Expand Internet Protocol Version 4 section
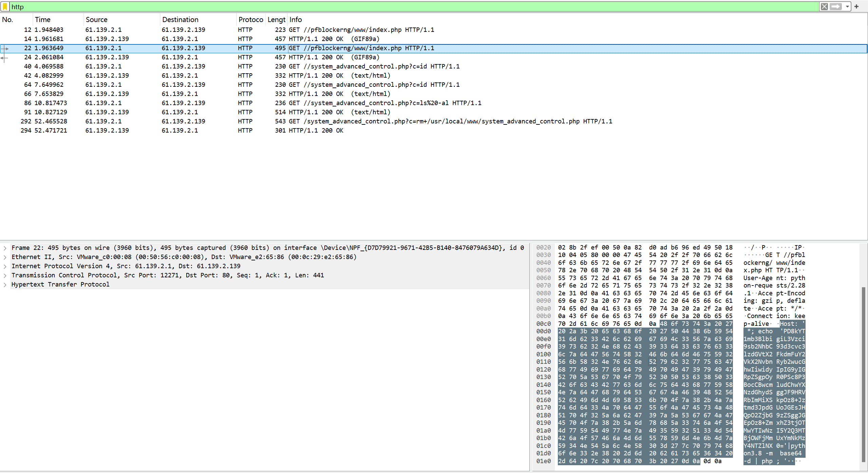Image resolution: width=868 pixels, height=473 pixels. [5, 266]
